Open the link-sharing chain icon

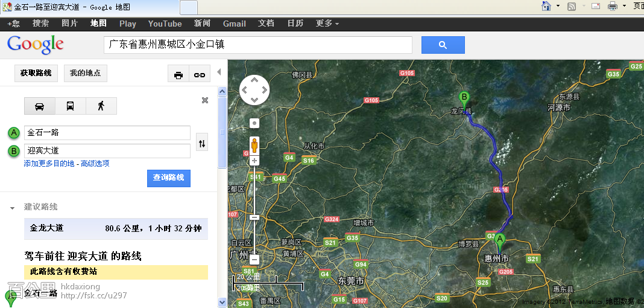point(199,74)
